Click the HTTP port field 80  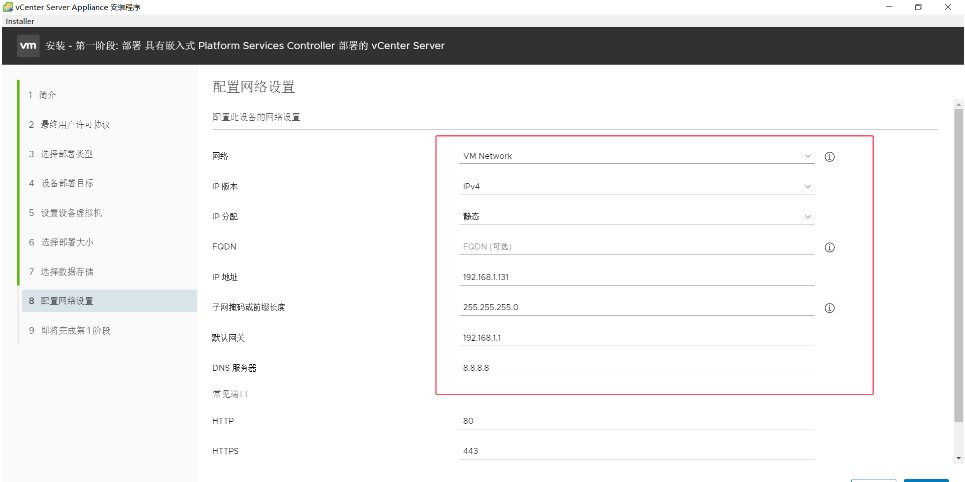(x=636, y=421)
